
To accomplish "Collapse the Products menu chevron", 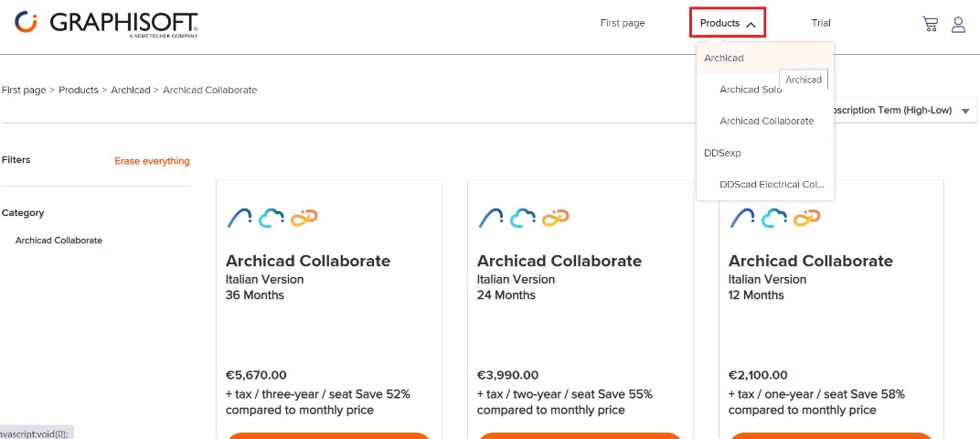I will [x=751, y=25].
